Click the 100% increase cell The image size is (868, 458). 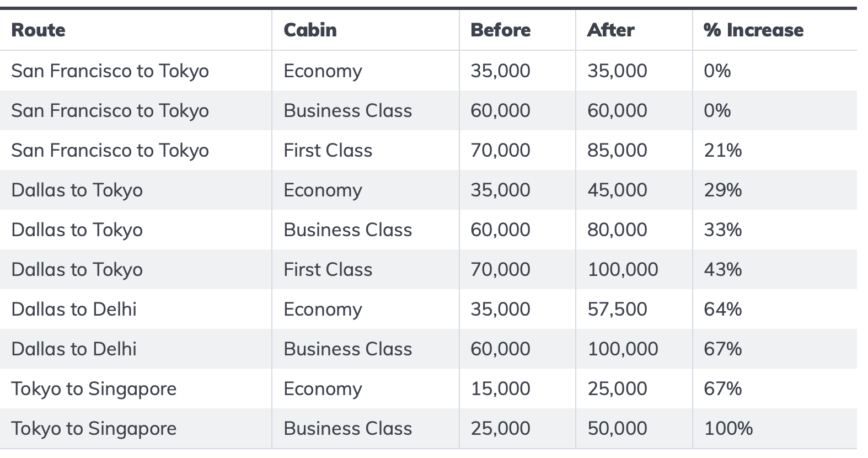click(x=728, y=428)
